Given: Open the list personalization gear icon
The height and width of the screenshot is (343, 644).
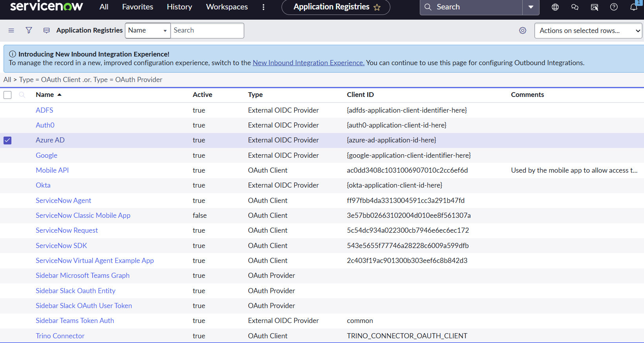Looking at the screenshot, I should (x=522, y=30).
